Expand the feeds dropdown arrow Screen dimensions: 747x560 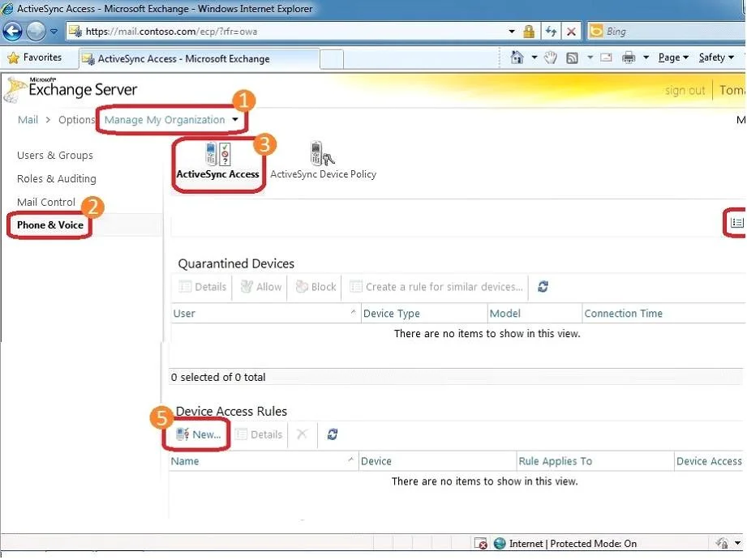[x=590, y=58]
